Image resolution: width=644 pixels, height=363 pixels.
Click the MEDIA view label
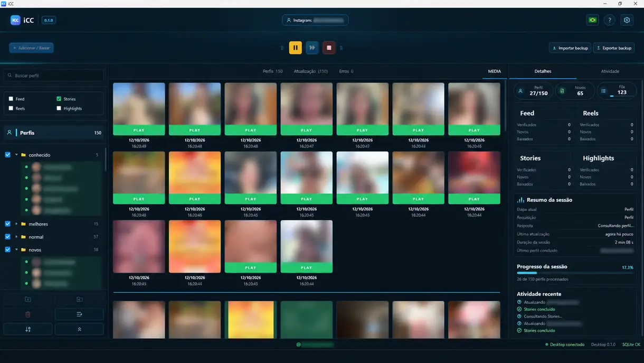[495, 71]
